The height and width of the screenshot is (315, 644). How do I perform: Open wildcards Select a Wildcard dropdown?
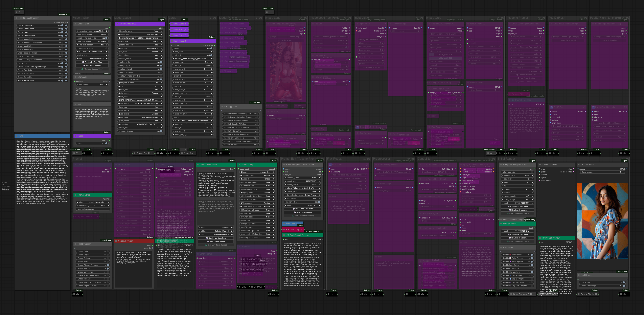[x=215, y=231]
